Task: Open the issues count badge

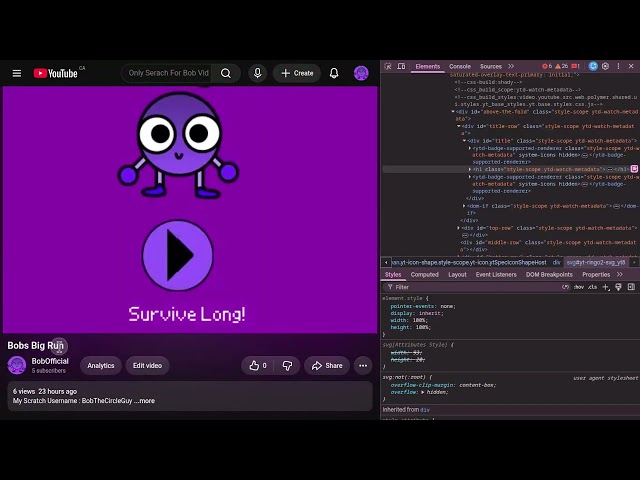Action: coord(576,66)
